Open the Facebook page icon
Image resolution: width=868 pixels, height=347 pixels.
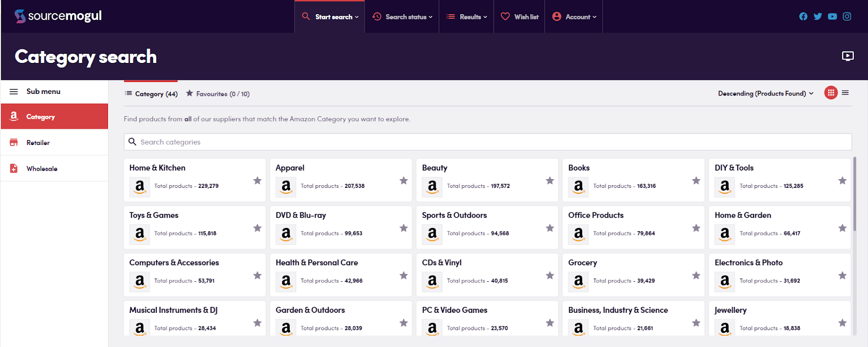pyautogui.click(x=803, y=16)
